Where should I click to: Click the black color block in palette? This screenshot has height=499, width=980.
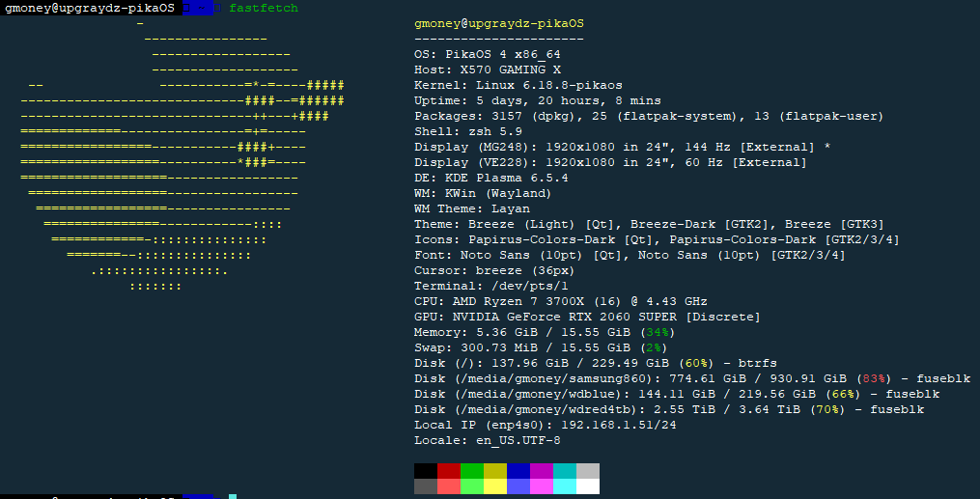click(426, 471)
